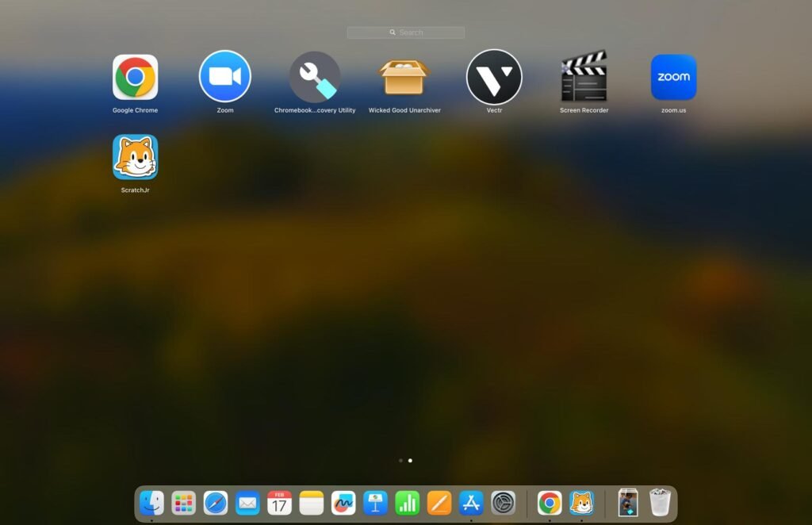Open Calendar showing Feb 17 in Dock
812x525 pixels.
280,503
